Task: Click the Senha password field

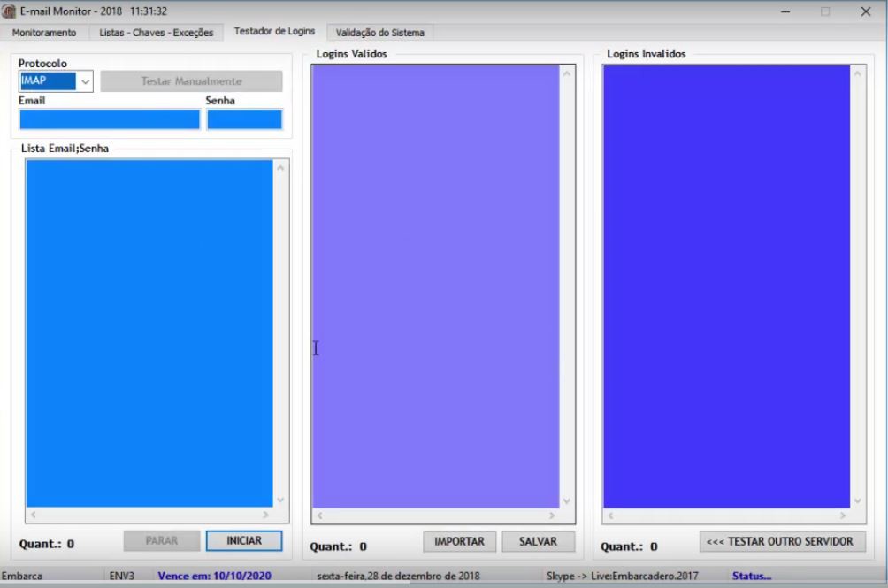Action: coord(244,119)
